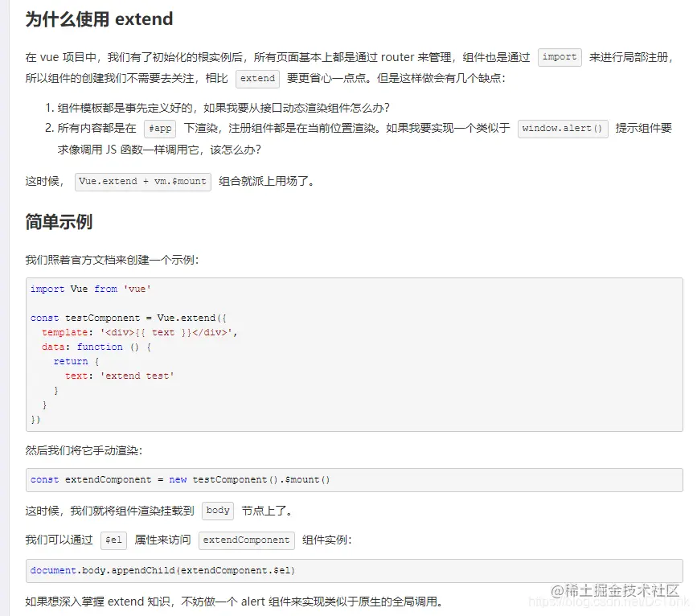Click the inline code "#app"
Viewport: 697px width, 616px height.
click(160, 129)
